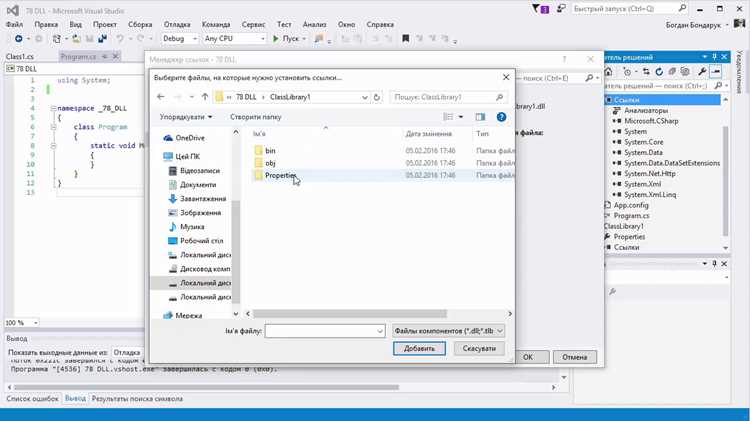The height and width of the screenshot is (421, 750).
Task: Sort by Дата змінення column header
Action: pos(429,134)
